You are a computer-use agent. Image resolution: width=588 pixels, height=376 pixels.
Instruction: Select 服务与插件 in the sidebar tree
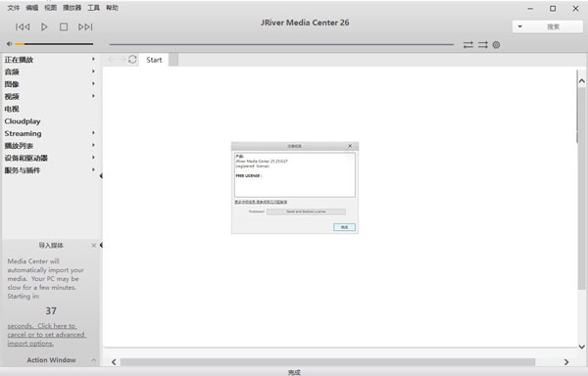pos(23,170)
